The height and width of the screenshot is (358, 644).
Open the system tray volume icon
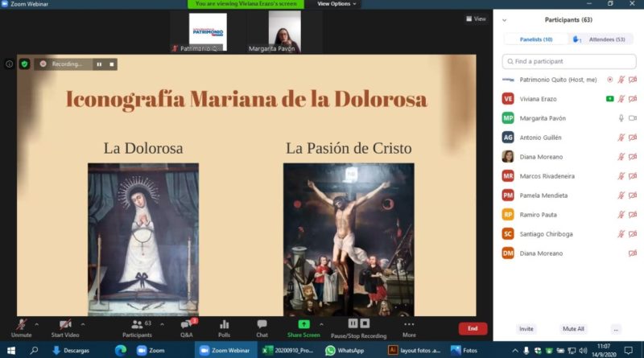pos(583,351)
